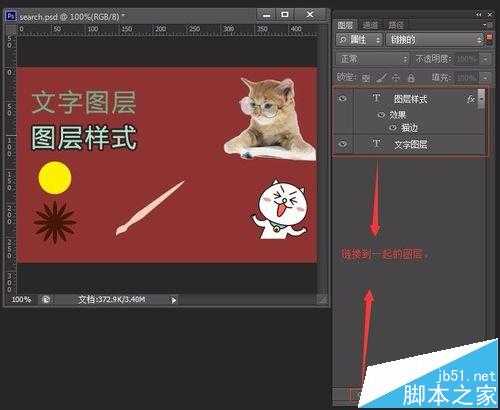500x410 pixels.
Task: Select the 图层样式 layer name
Action: [x=410, y=99]
